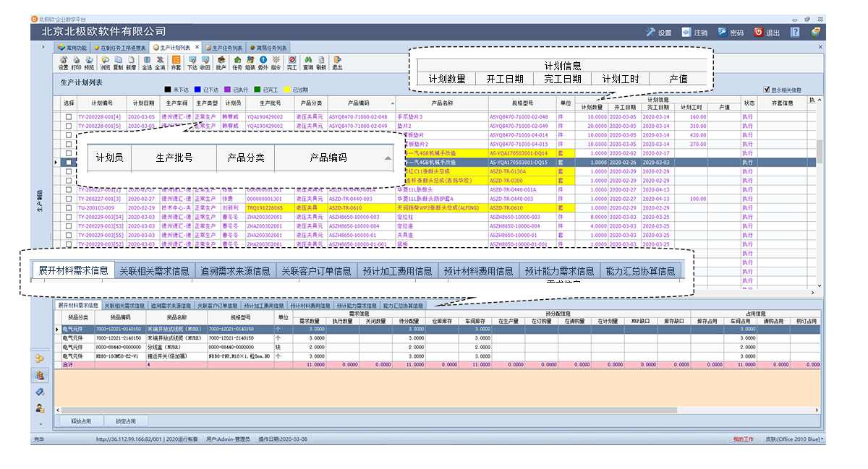Screen dimensions: 868x469
Task: Click the highlighted second sidebar icon
Action: [41, 375]
